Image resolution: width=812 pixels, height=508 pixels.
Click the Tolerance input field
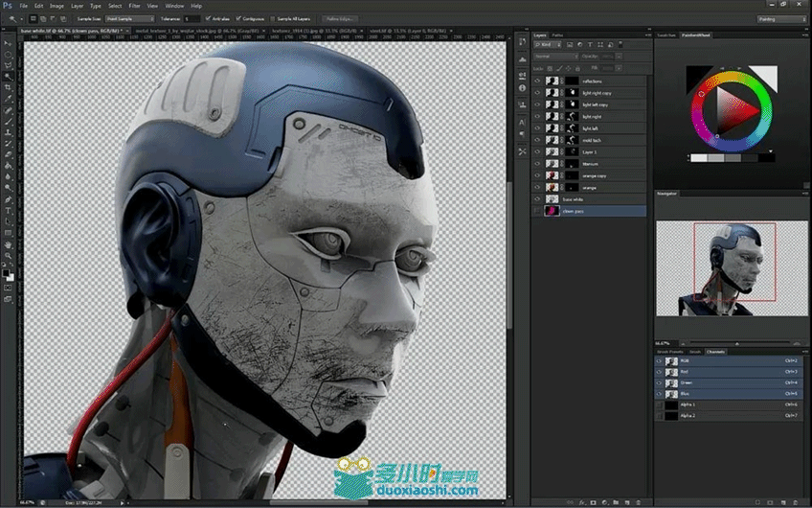pos(192,18)
